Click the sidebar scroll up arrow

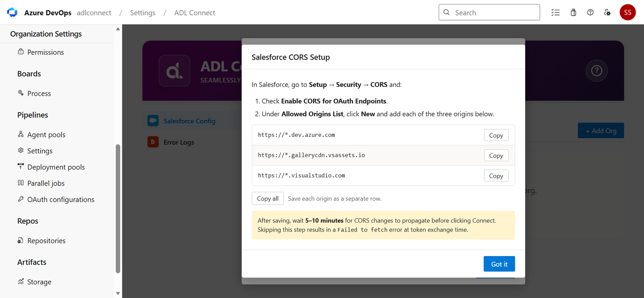[x=118, y=29]
